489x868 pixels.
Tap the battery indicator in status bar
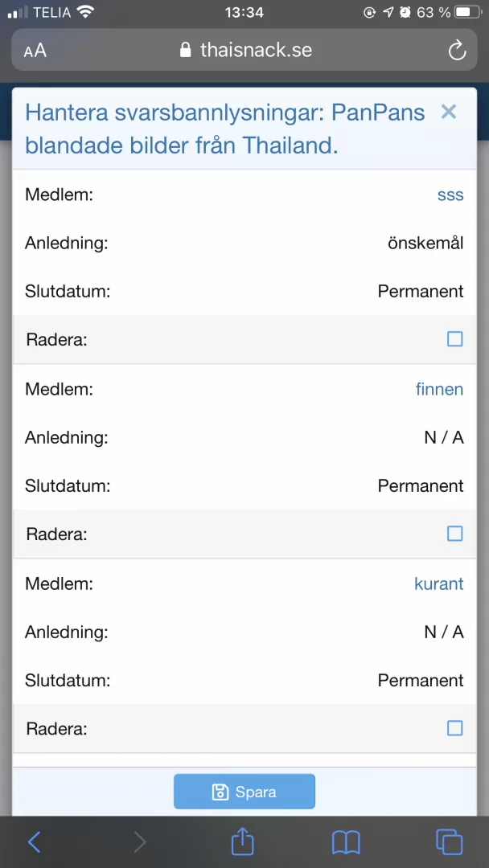coord(467,12)
